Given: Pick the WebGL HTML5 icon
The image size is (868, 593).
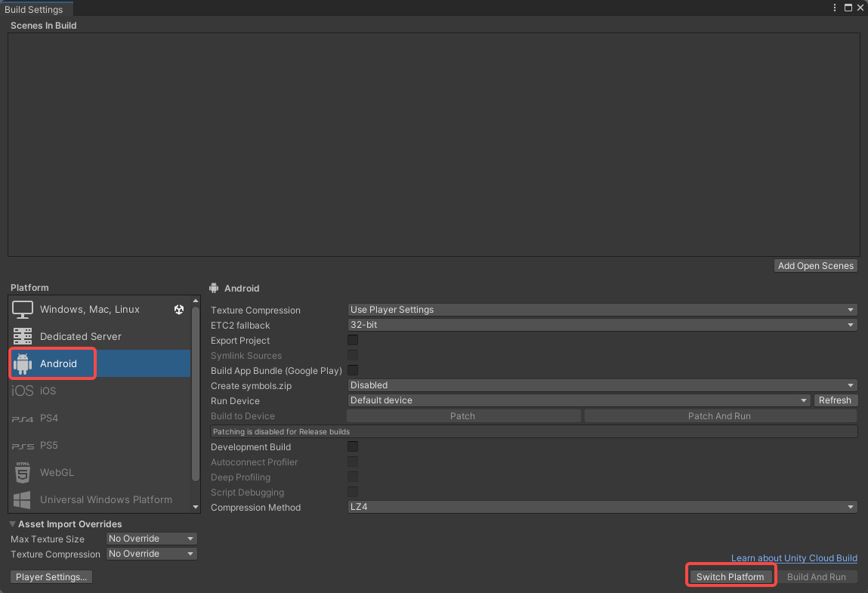Looking at the screenshot, I should 23,473.
